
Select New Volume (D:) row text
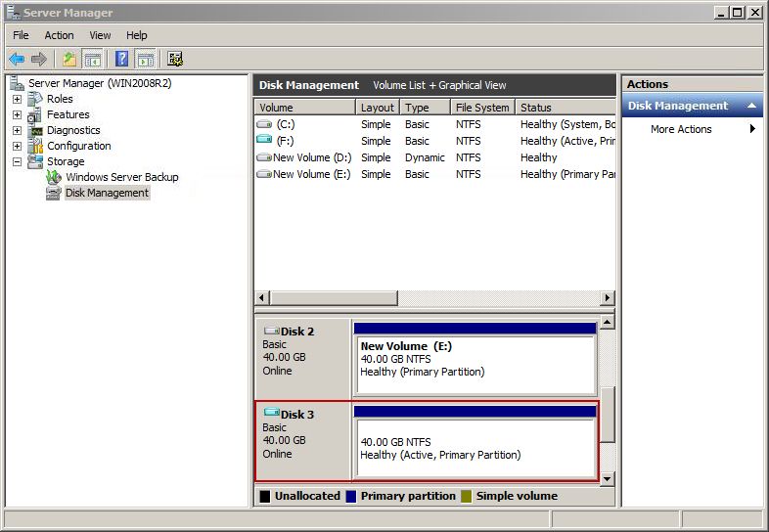pyautogui.click(x=312, y=157)
